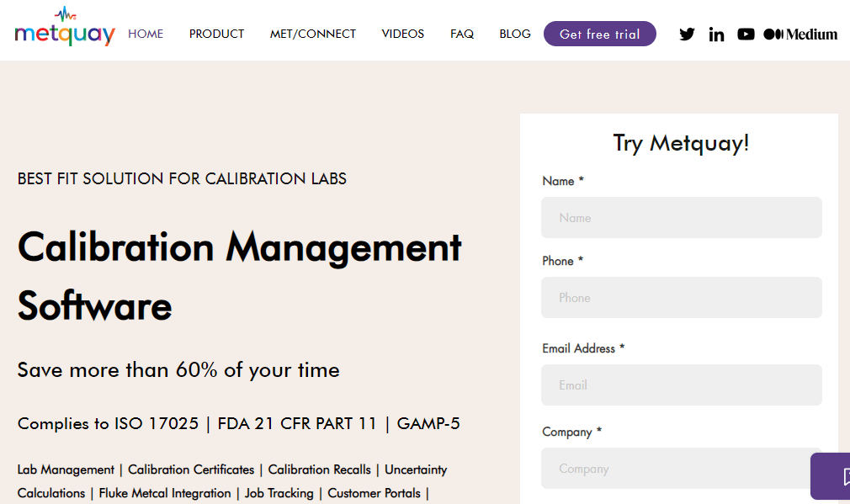Image resolution: width=850 pixels, height=504 pixels.
Task: Click the Name input field
Action: click(681, 217)
